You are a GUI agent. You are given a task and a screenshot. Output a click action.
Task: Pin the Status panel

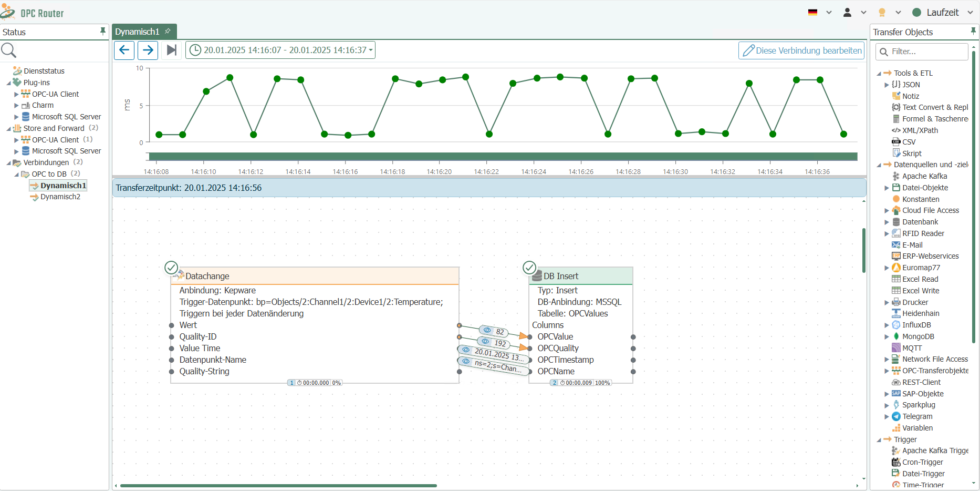click(102, 32)
